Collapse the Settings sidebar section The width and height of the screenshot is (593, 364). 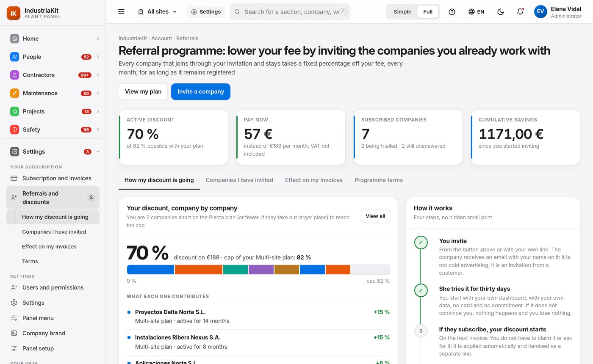point(98,152)
